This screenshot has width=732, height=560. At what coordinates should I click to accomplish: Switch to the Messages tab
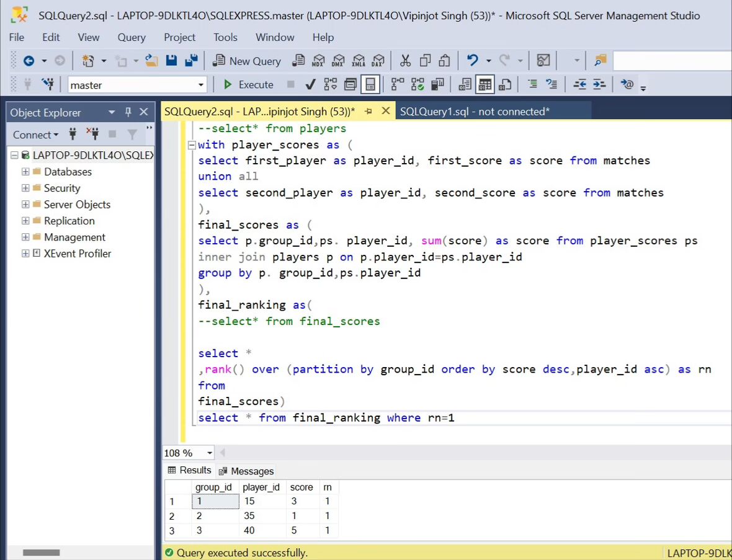(246, 471)
